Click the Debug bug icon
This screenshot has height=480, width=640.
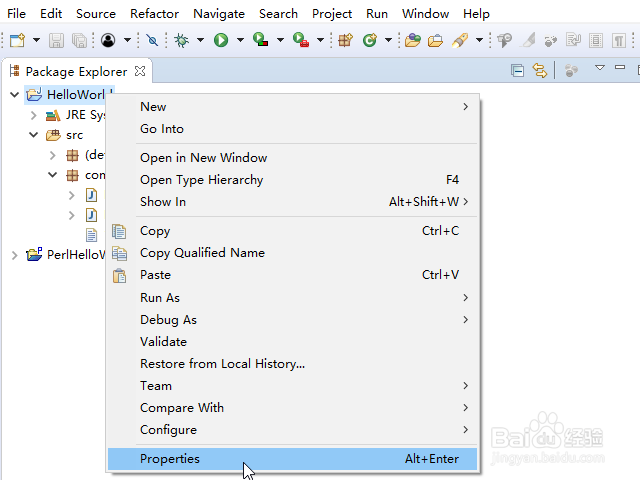click(182, 40)
